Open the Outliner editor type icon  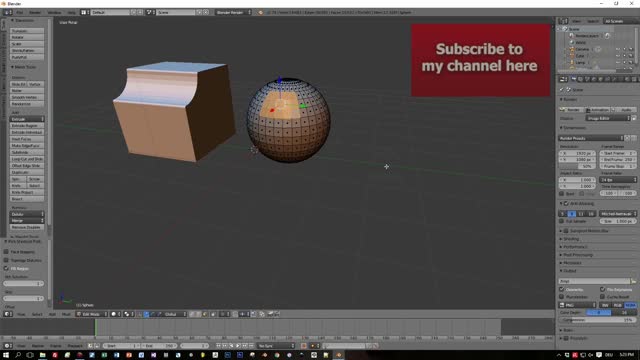[563, 21]
